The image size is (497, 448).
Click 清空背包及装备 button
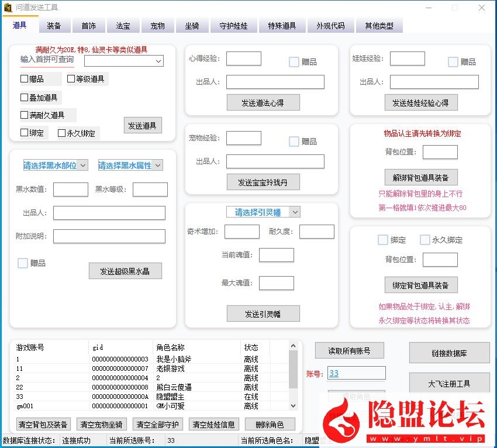coord(43,425)
